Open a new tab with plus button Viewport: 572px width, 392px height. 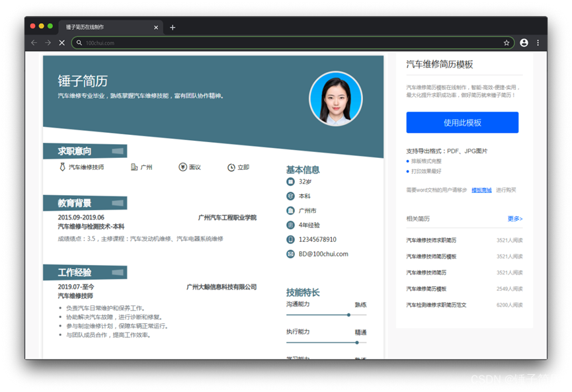click(x=173, y=27)
